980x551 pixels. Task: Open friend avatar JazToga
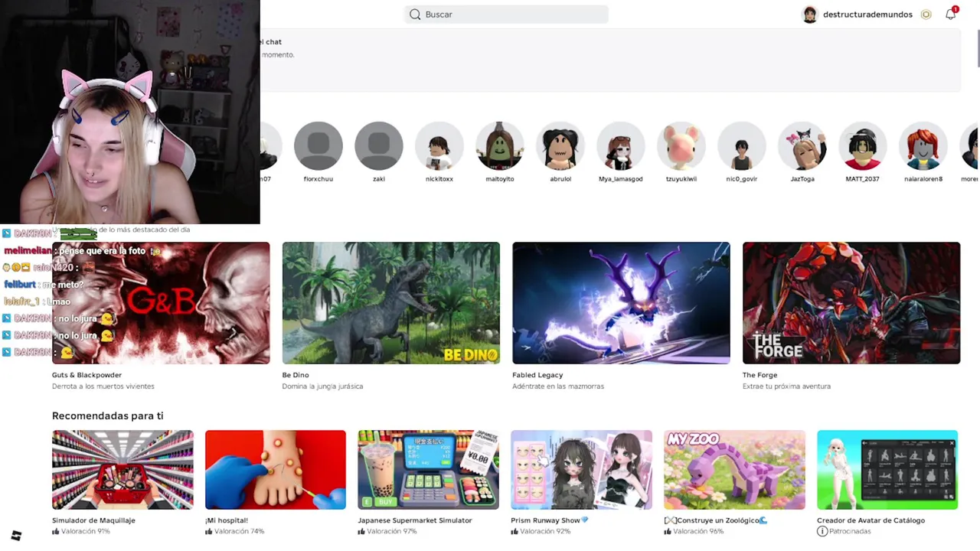click(x=802, y=145)
